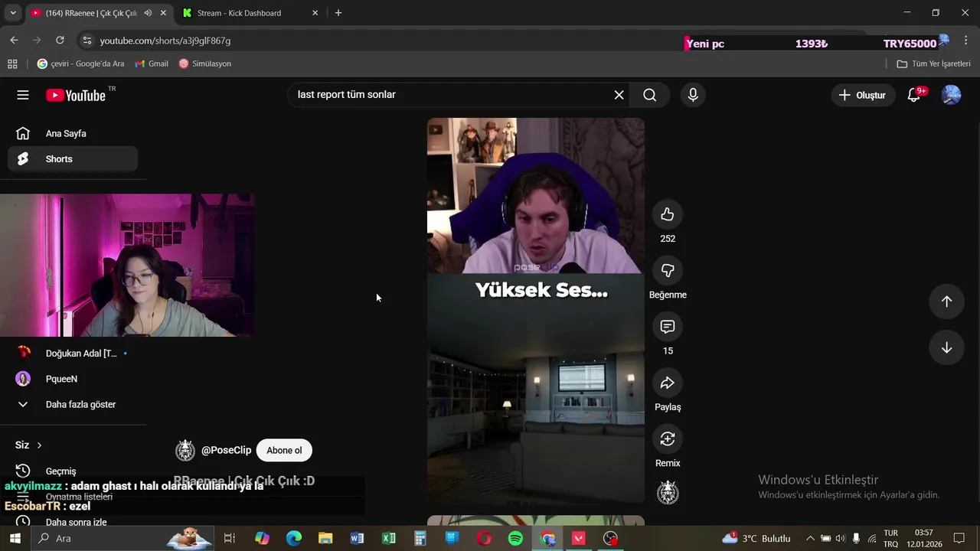This screenshot has height=551, width=980.
Task: Open @PoseClip channel link
Action: pyautogui.click(x=226, y=450)
